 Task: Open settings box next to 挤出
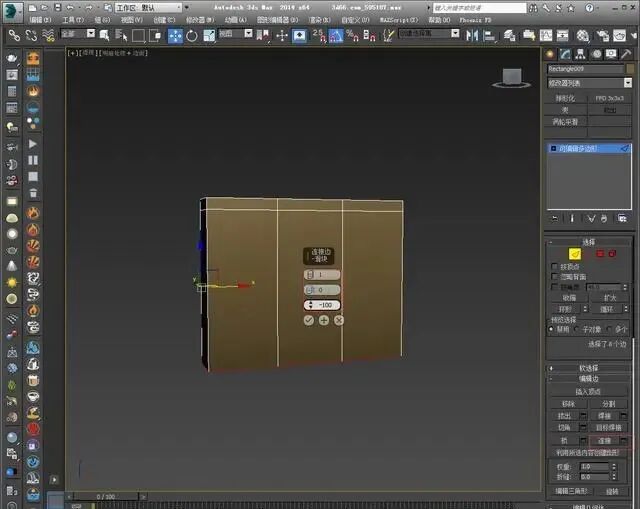[583, 416]
